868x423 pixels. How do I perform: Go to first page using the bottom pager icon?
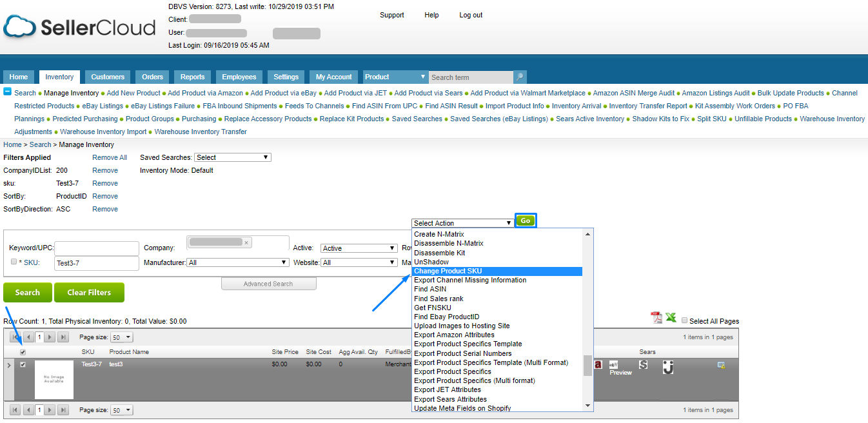click(15, 410)
